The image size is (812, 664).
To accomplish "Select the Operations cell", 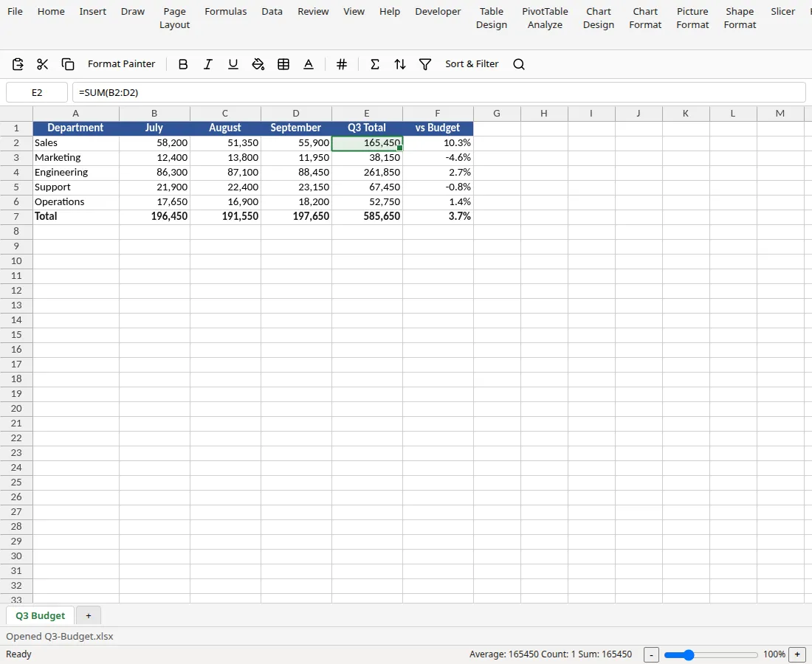I will tap(75, 202).
